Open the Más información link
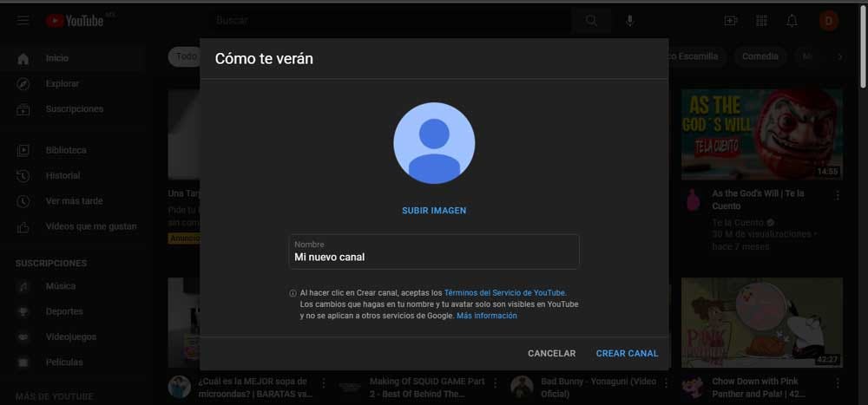The image size is (868, 405). 486,316
